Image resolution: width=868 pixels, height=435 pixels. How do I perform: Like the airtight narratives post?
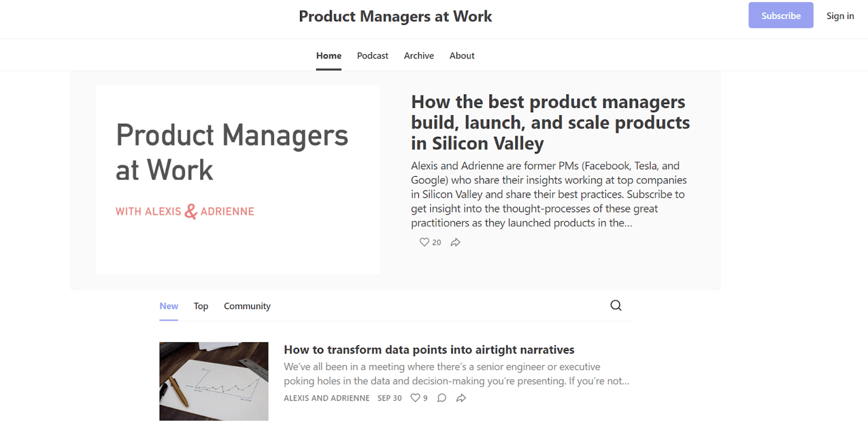point(414,397)
